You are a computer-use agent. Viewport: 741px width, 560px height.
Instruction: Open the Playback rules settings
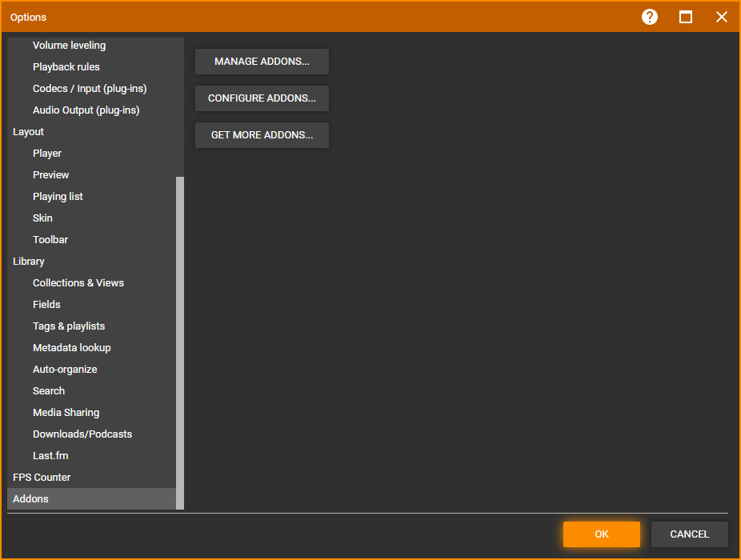(x=66, y=67)
